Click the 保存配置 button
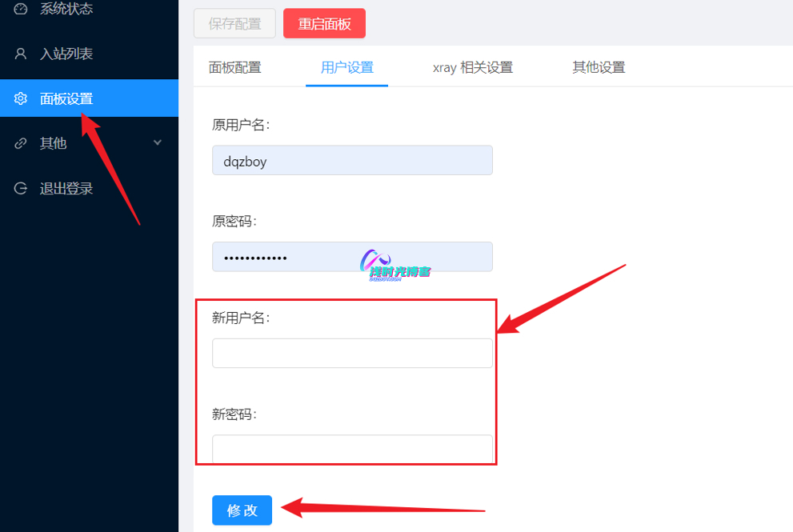 click(234, 23)
